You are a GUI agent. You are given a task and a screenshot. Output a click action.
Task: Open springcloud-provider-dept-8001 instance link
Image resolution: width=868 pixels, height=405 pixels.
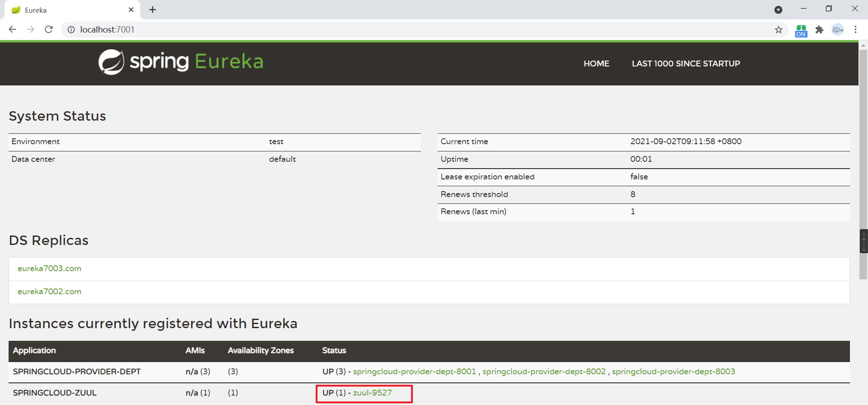point(415,372)
